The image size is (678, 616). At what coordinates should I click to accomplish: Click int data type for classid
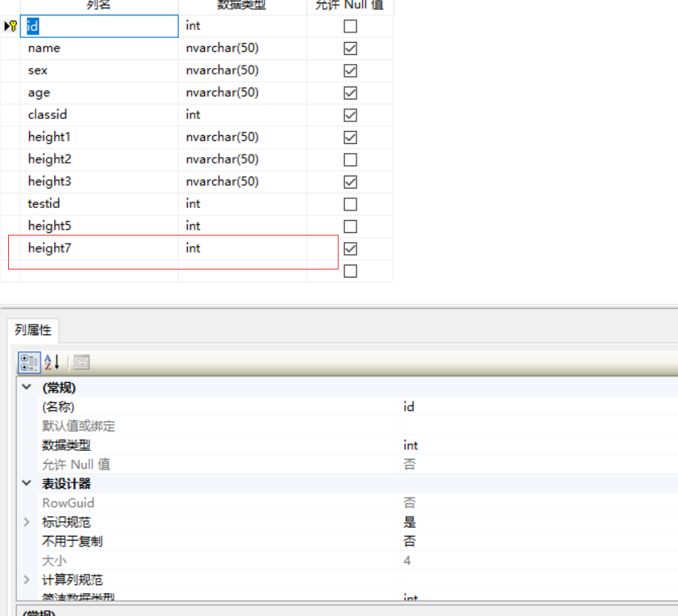click(242, 115)
